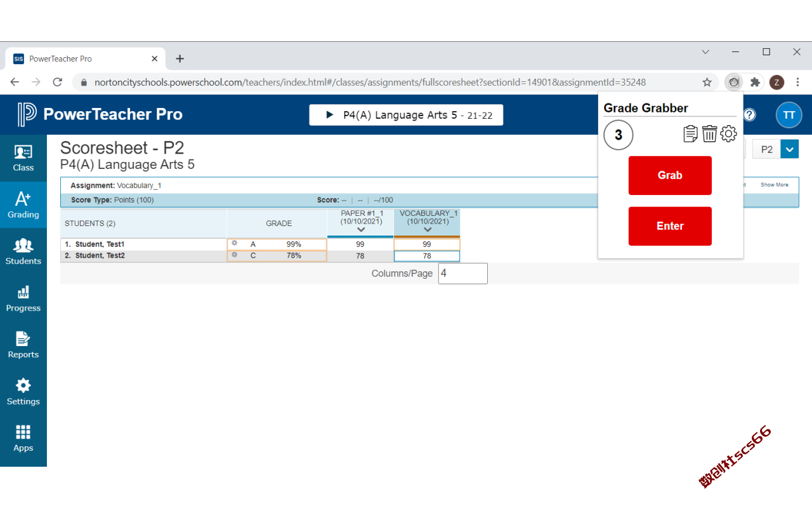
Task: Bookmark this page with the star icon
Action: [x=707, y=82]
